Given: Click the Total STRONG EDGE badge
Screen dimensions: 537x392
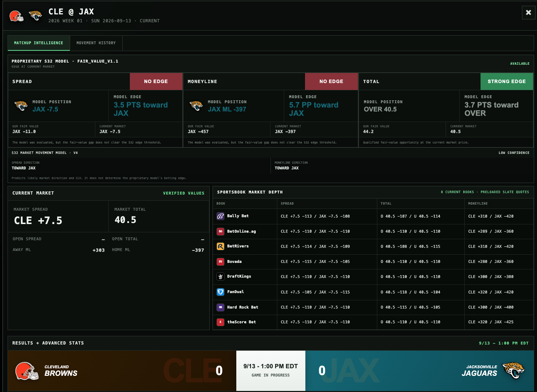Looking at the screenshot, I should (x=506, y=81).
